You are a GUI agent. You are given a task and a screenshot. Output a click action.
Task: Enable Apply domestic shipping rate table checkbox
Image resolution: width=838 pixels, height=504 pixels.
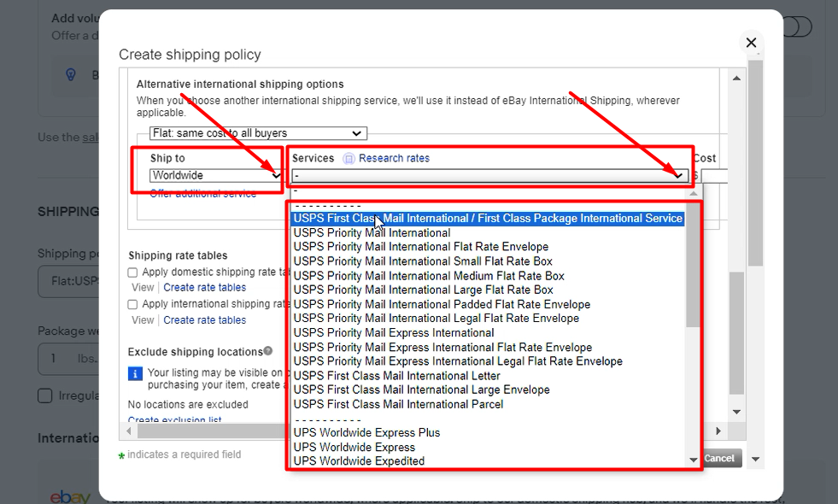pyautogui.click(x=132, y=273)
